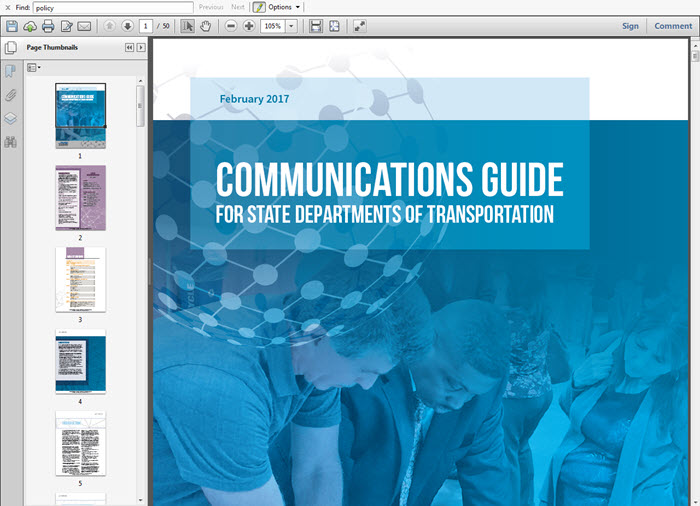This screenshot has height=506, width=700.
Task: Go to next page arrow
Action: point(127,26)
